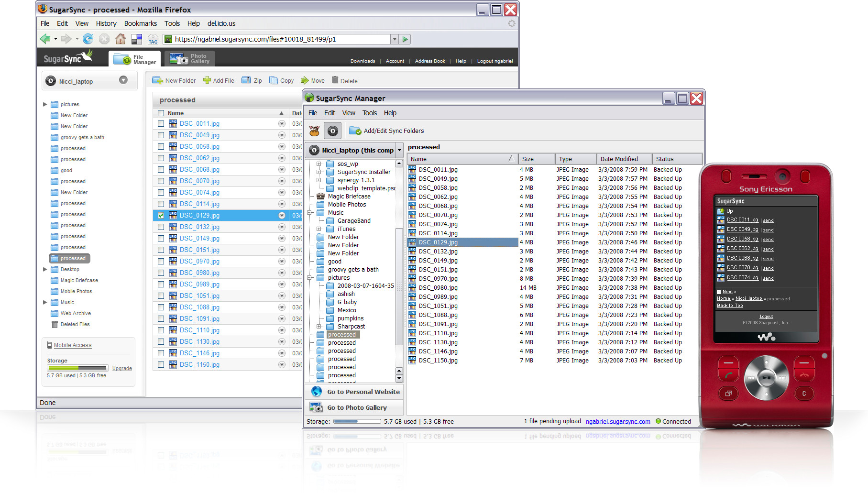
Task: Click the Go to Personal Website globe icon
Action: coord(317,392)
